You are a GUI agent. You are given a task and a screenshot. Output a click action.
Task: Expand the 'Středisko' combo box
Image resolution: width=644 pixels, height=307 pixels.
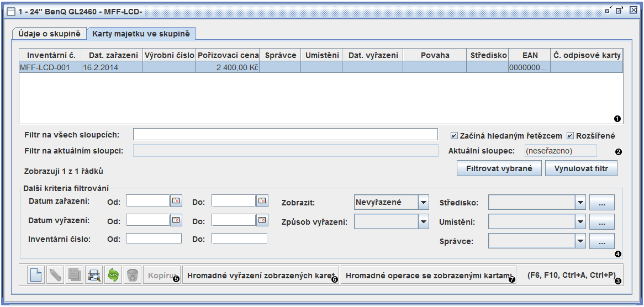[580, 202]
